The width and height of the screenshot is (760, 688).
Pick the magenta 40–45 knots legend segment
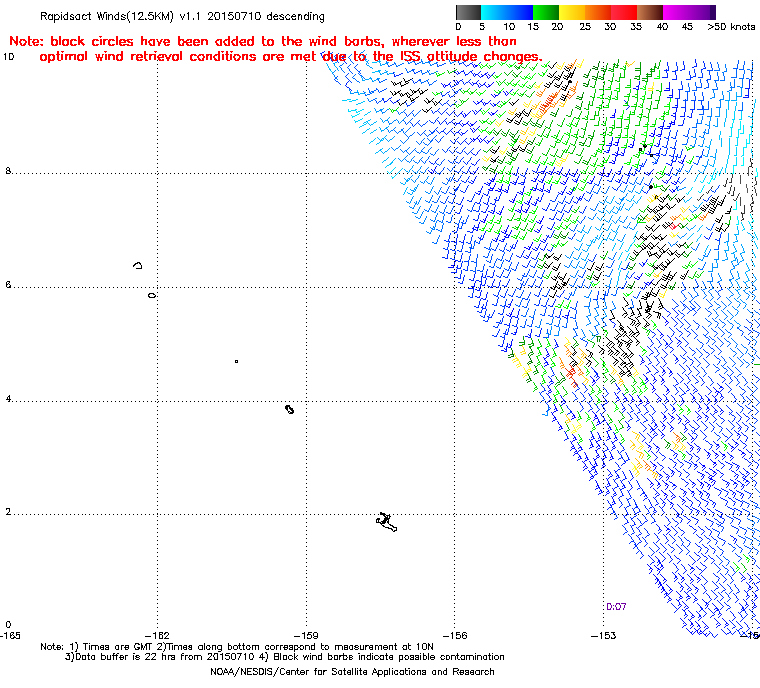[676, 12]
